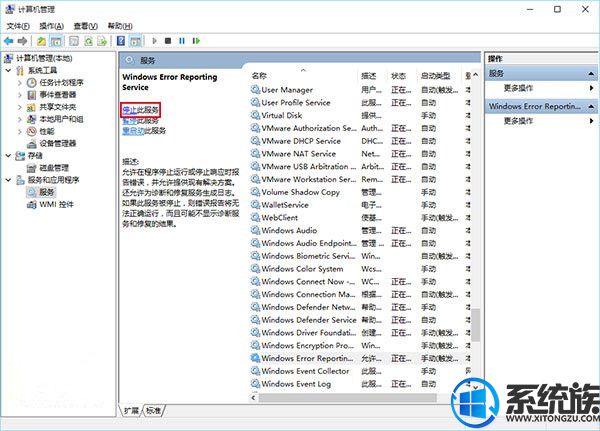Toggle the Show/Hide action pane icon
600x431 pixels.
point(135,41)
